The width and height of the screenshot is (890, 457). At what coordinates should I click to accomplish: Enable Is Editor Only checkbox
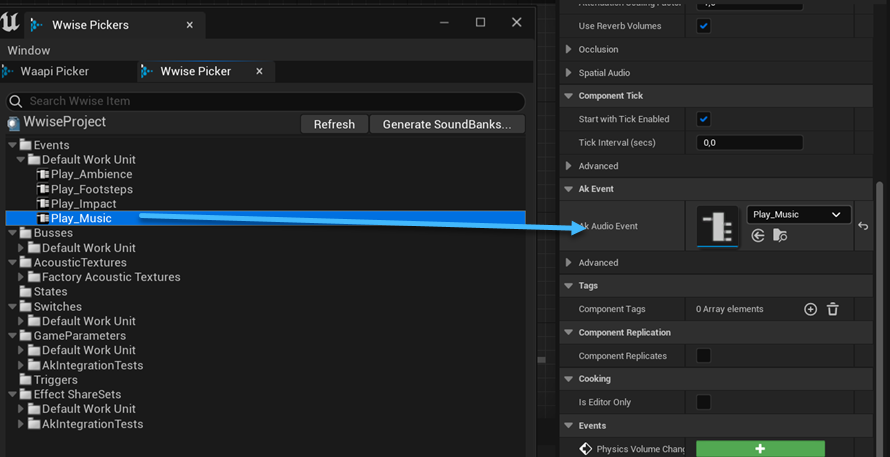pos(704,403)
